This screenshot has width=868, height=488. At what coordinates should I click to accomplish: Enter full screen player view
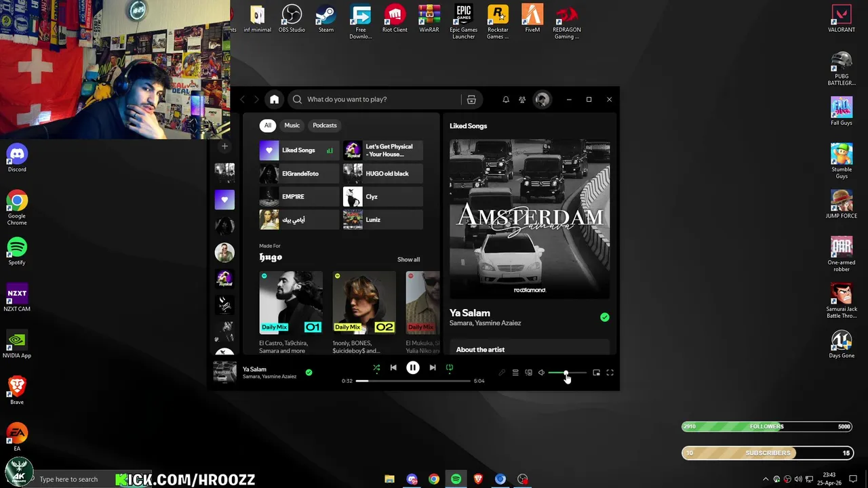(x=610, y=373)
